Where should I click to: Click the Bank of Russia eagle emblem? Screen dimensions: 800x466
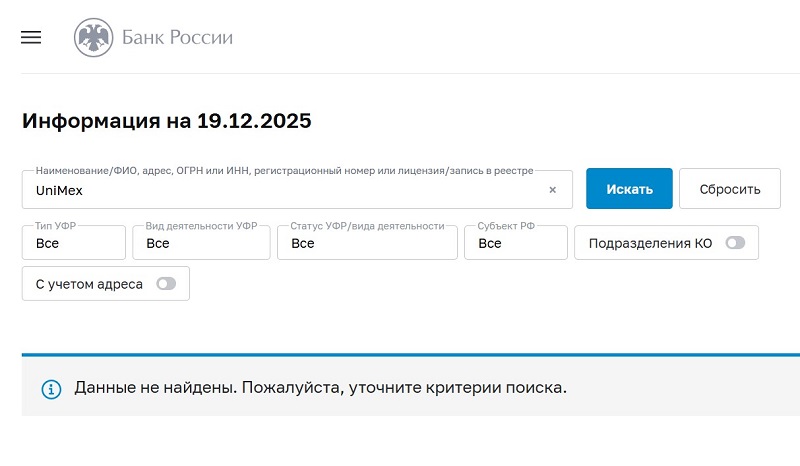pyautogui.click(x=93, y=38)
